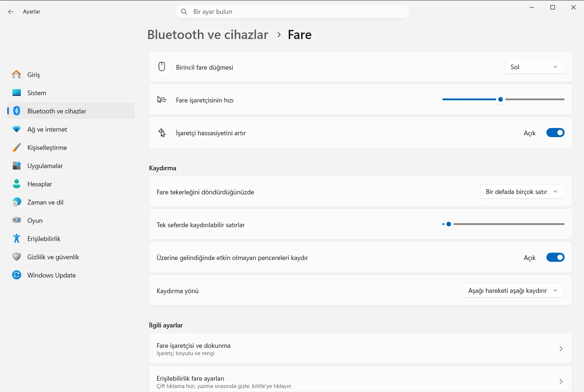Open the Aşağı hareketi aşağı kaydırır dropdown

coord(514,290)
